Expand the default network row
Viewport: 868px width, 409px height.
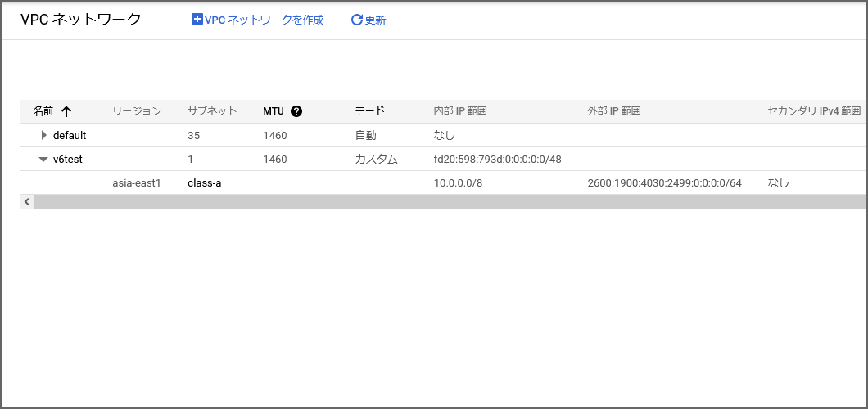point(44,135)
